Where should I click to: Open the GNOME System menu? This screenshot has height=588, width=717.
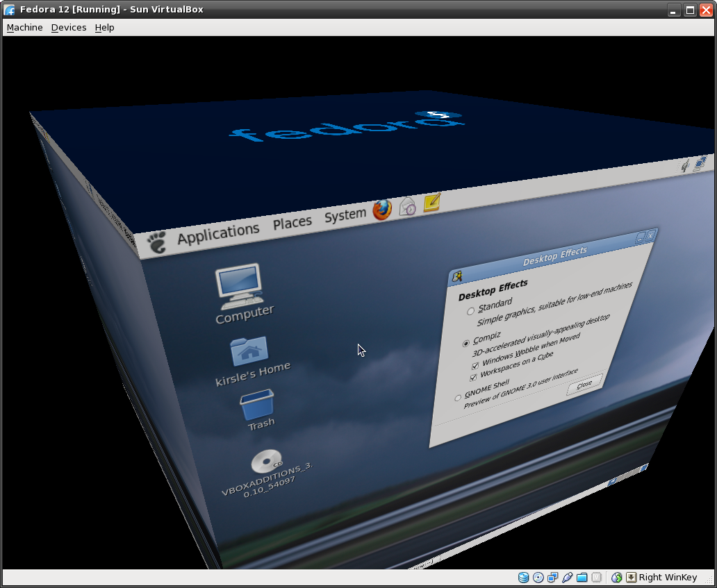pos(345,215)
